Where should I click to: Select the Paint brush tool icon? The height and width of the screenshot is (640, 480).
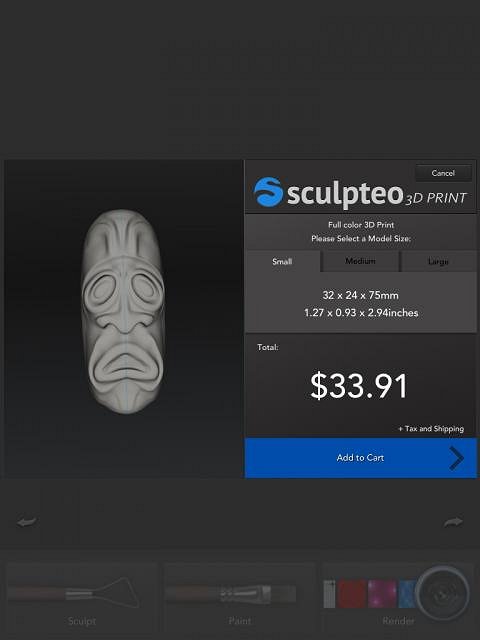(x=231, y=593)
